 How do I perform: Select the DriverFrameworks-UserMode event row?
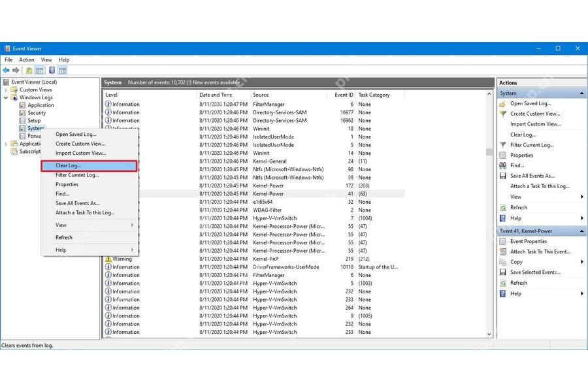pyautogui.click(x=254, y=267)
